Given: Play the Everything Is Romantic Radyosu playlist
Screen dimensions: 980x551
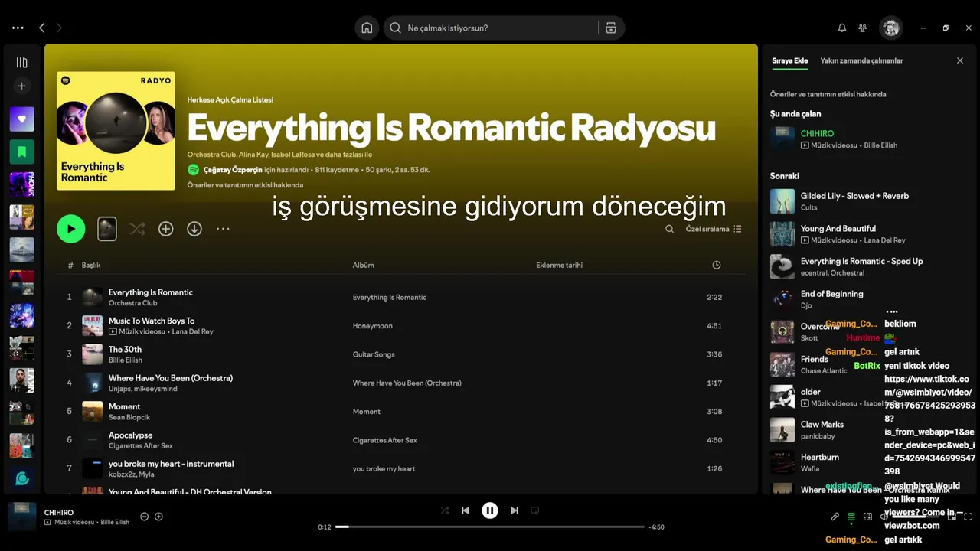Looking at the screenshot, I should tap(71, 229).
